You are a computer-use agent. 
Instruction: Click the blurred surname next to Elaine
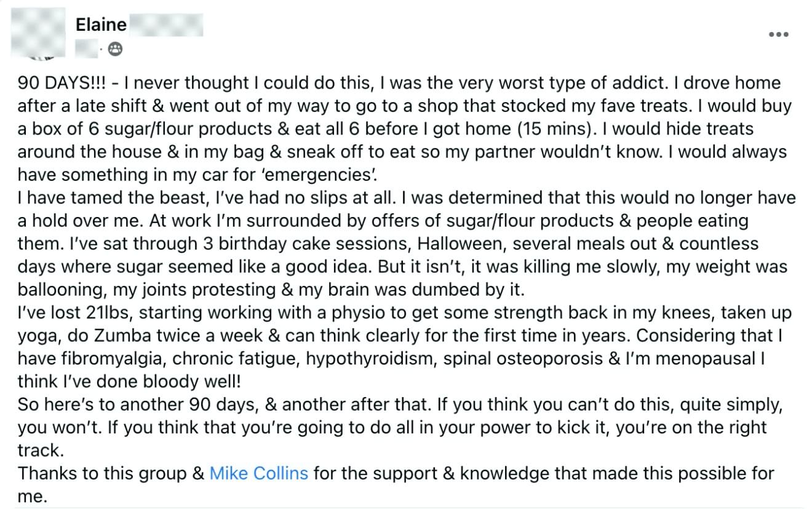click(166, 25)
